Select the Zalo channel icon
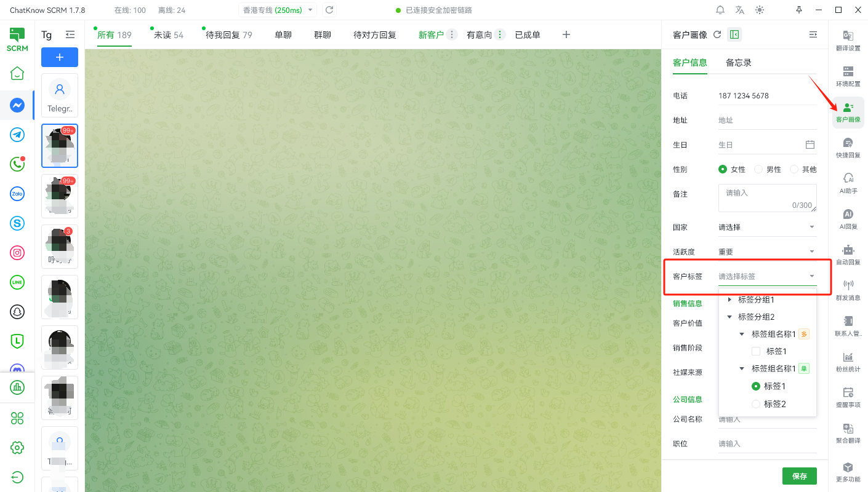Screen dimensions: 868x492 [17, 194]
